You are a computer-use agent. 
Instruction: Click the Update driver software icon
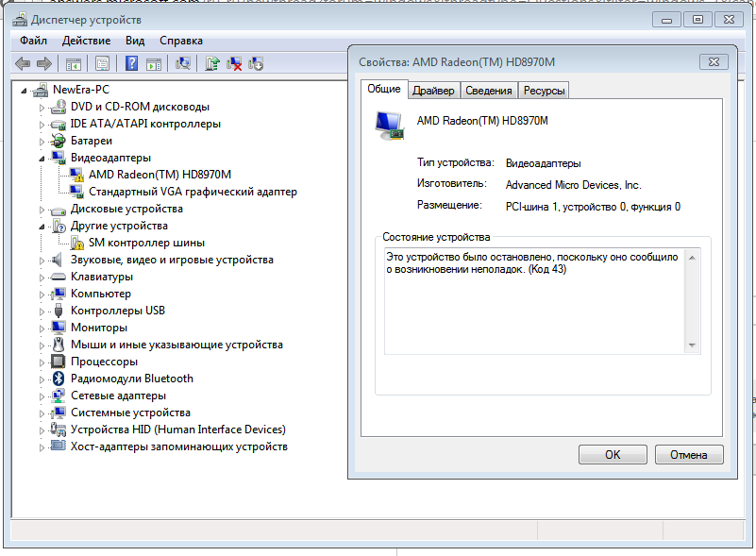click(212, 63)
